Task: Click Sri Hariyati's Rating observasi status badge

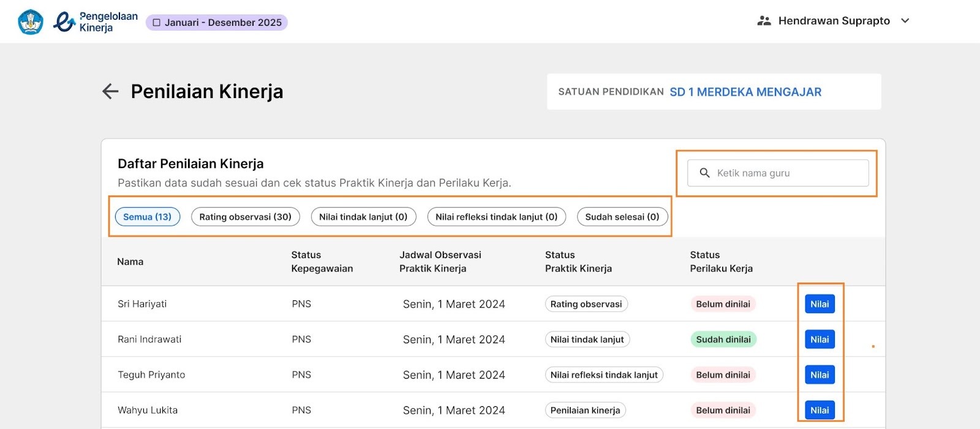Action: coord(586,304)
